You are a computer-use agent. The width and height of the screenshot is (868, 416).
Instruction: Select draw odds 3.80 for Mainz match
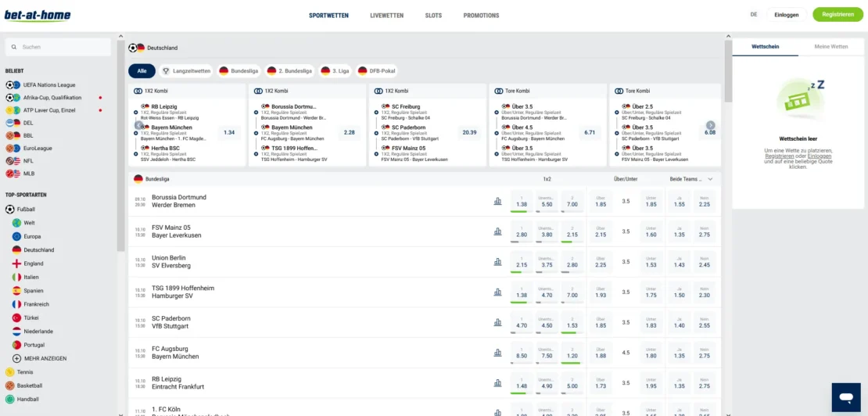pyautogui.click(x=547, y=231)
